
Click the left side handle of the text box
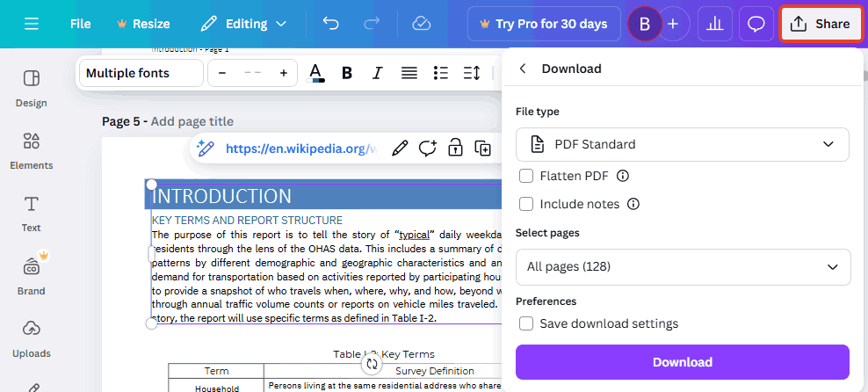tap(151, 254)
